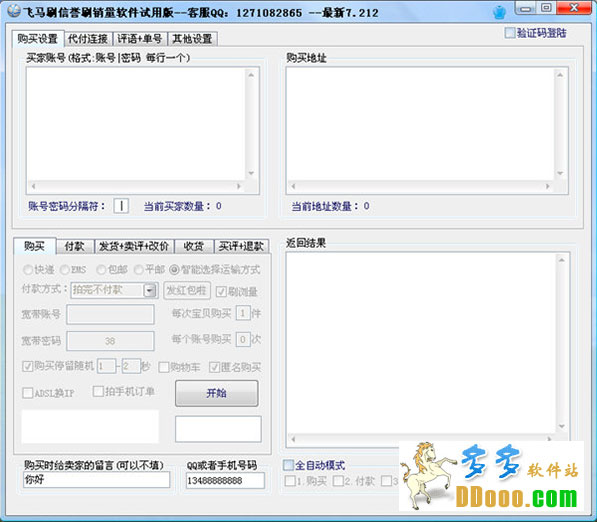Click left arrow of 买家账号 horizontal scrollbar
The image size is (597, 522).
tap(34, 186)
